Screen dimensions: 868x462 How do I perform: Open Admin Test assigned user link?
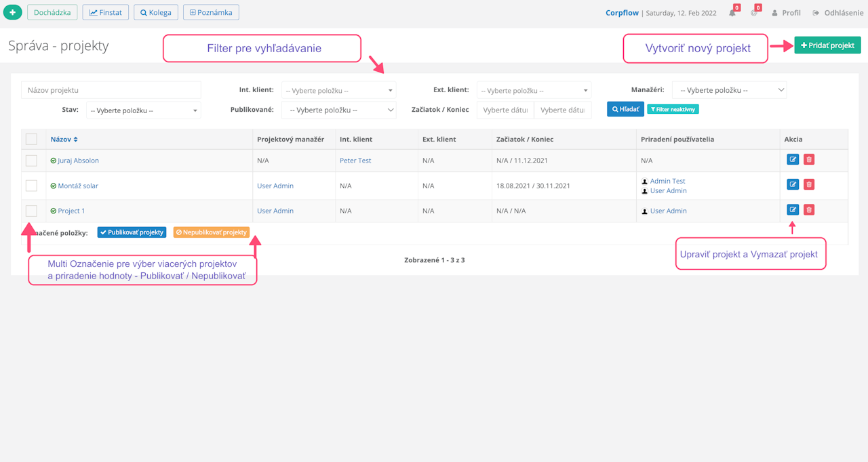click(668, 181)
